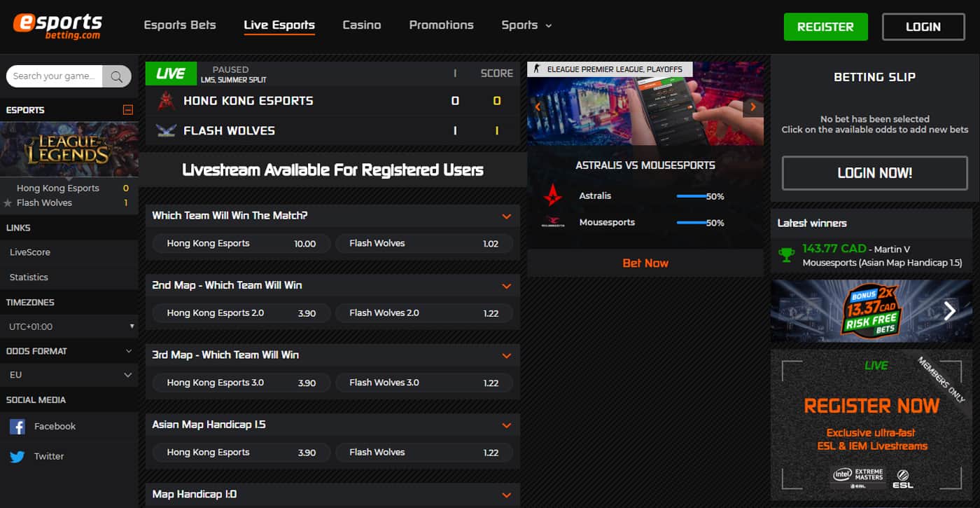Screen dimensions: 980x508
Task: Open the Statistics link
Action: pyautogui.click(x=29, y=277)
